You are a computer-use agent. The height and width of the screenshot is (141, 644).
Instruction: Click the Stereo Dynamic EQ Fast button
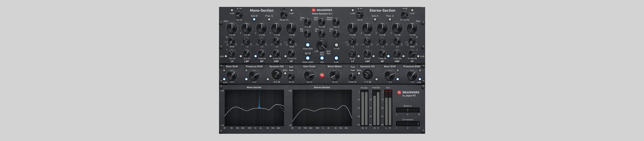pos(353,70)
